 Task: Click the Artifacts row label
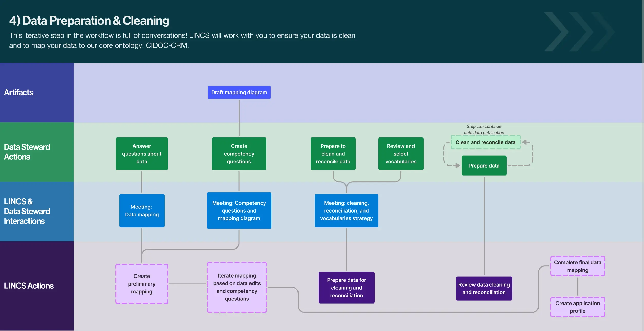(19, 93)
